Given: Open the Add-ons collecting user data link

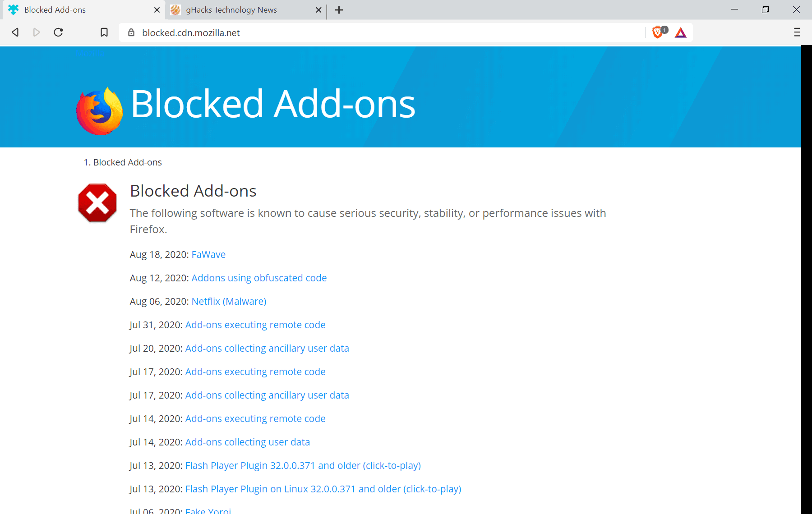Looking at the screenshot, I should tap(247, 442).
